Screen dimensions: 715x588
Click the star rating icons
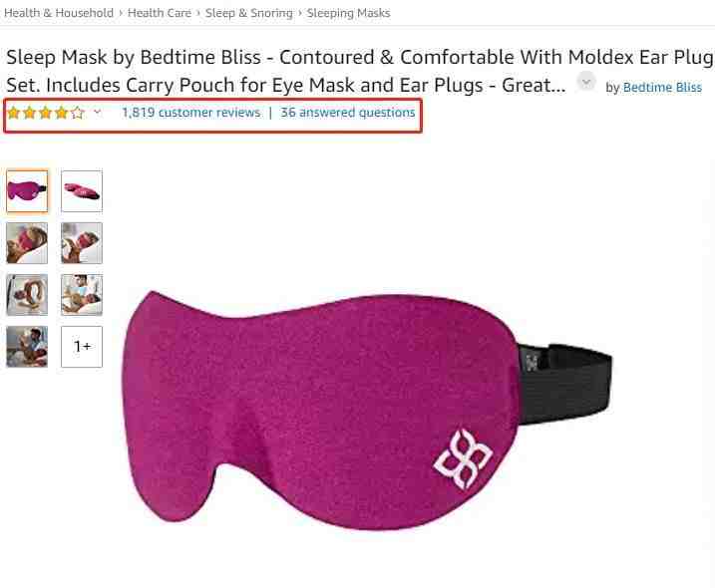[x=46, y=113]
